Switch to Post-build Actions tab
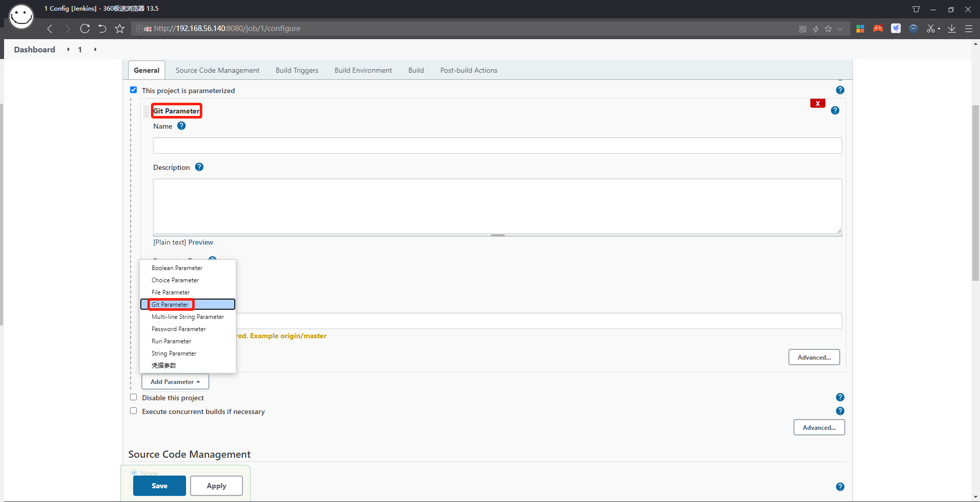 pos(469,70)
